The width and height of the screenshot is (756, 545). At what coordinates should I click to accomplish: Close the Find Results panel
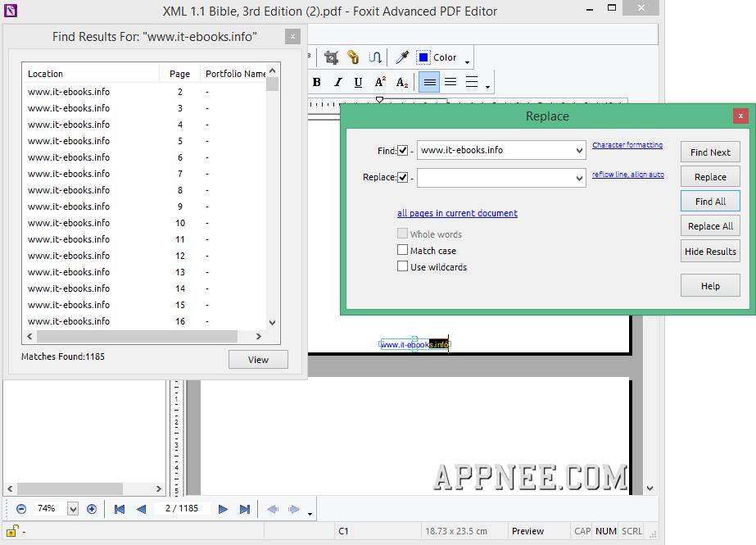point(292,37)
